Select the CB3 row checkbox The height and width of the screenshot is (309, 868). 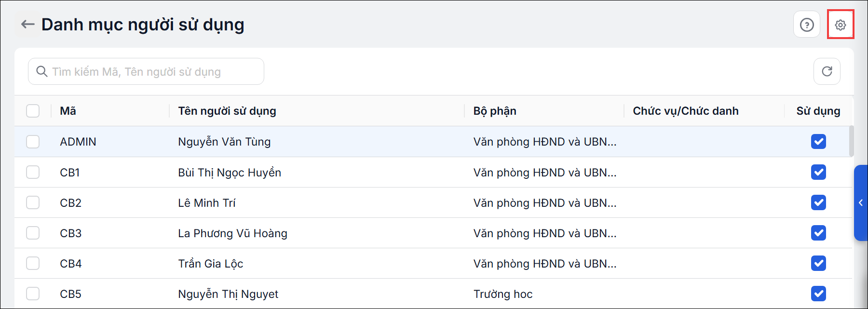click(33, 233)
